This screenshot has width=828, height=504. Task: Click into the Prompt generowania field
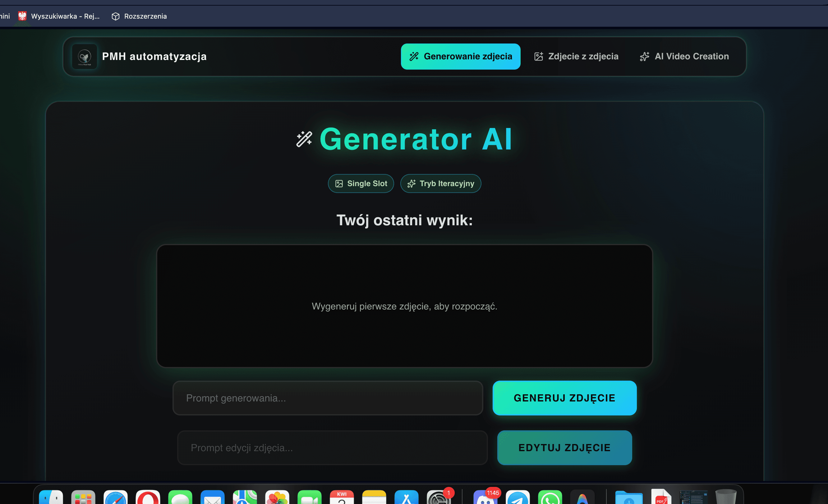(328, 398)
